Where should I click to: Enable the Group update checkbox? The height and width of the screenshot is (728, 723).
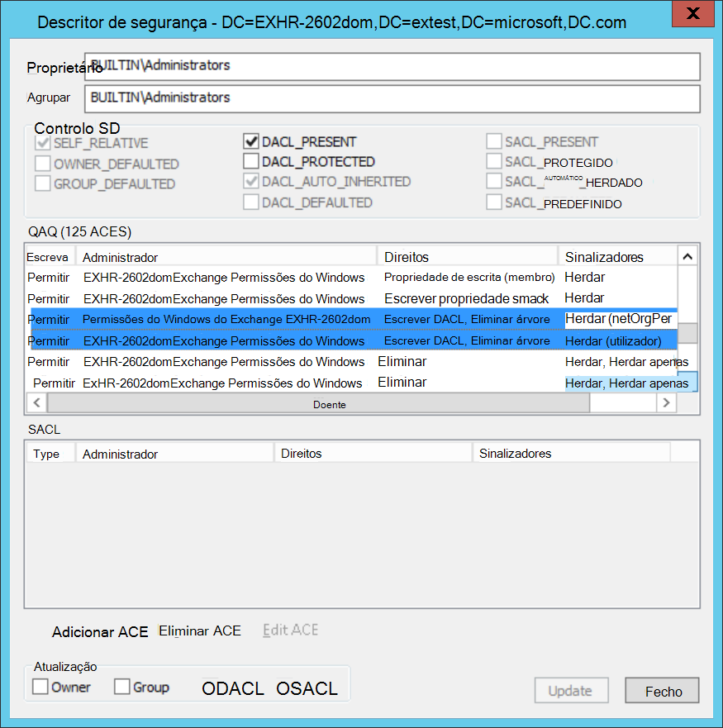point(121,686)
